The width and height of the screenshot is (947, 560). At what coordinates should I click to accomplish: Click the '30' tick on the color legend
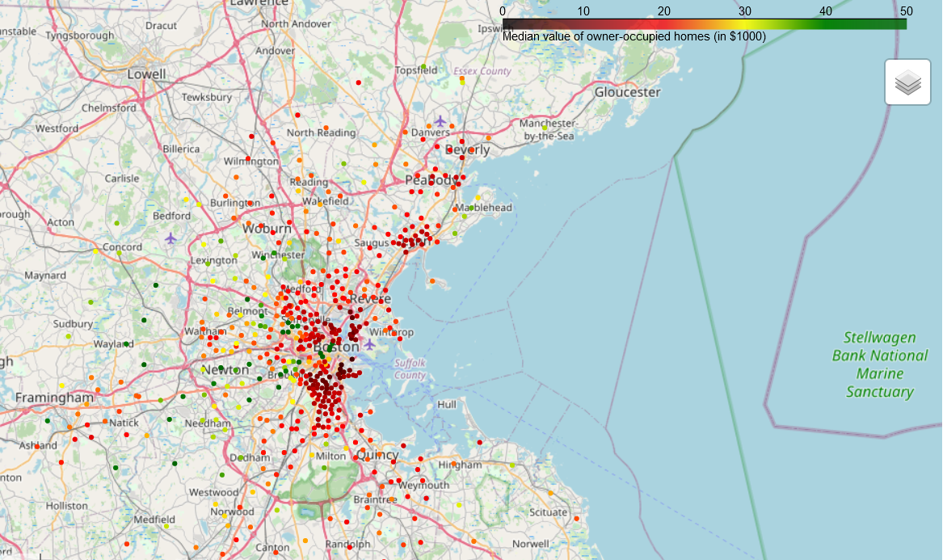[745, 11]
